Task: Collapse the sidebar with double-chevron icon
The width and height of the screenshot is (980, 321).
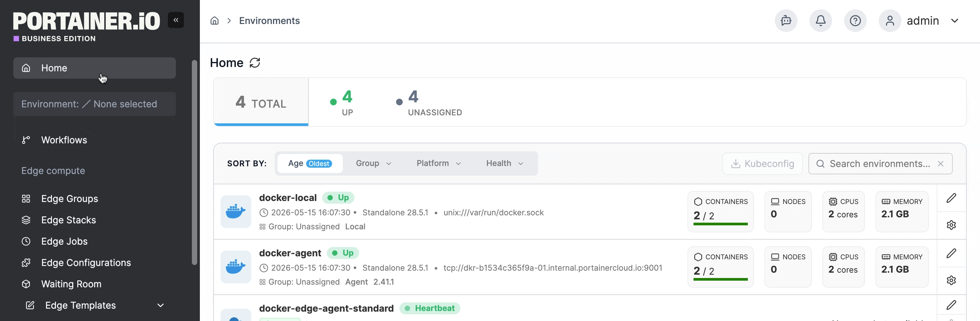Action: coord(176,20)
